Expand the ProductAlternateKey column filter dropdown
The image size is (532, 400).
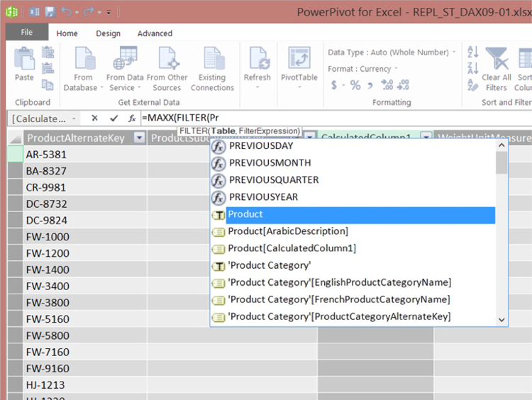tap(139, 138)
